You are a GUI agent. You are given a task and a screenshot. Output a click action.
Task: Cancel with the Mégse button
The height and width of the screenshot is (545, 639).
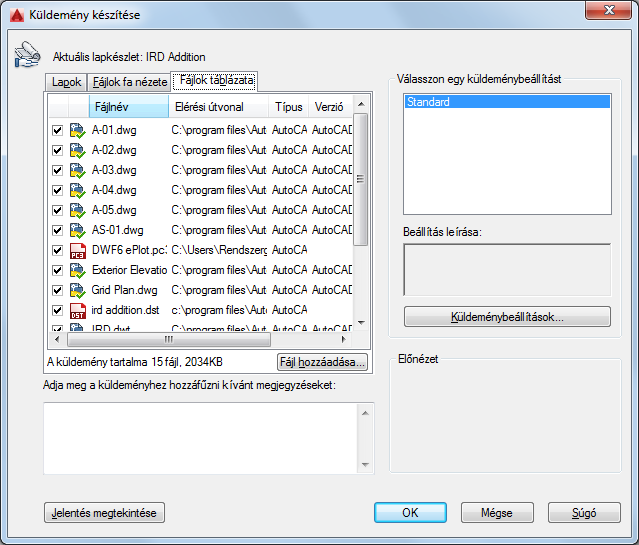pos(497,512)
